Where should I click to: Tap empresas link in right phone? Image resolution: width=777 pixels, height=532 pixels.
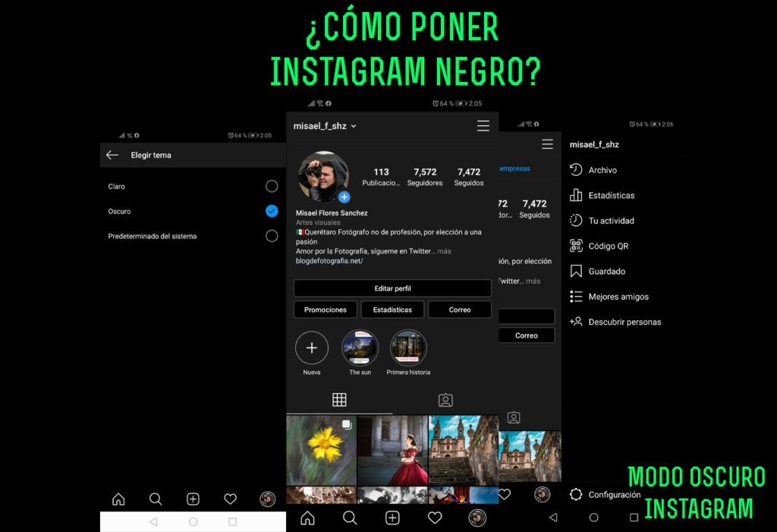(514, 168)
